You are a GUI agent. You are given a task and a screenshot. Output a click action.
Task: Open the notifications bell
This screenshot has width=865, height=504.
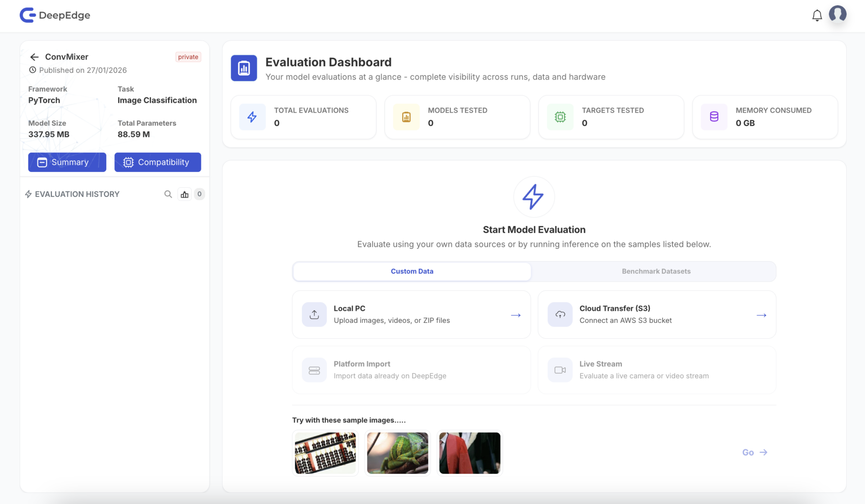click(817, 15)
